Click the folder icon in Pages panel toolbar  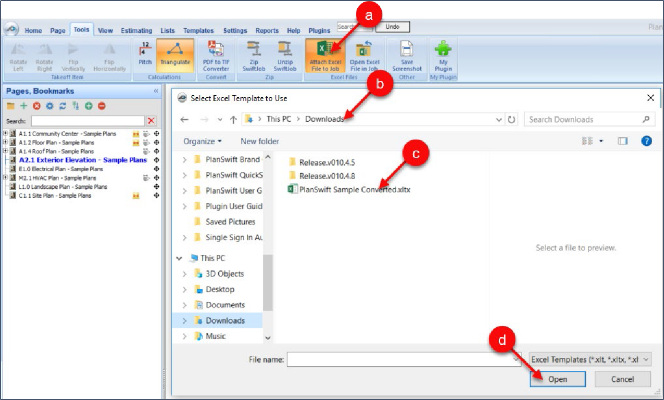11,106
